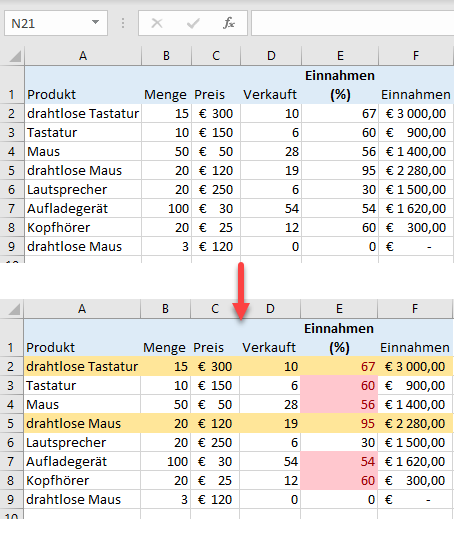Select column C header in top sheet
Viewport: 456px width, 541px height.
point(216,56)
